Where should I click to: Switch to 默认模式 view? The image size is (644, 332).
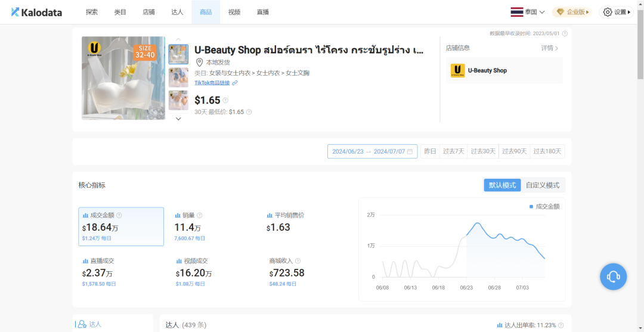[x=502, y=185]
